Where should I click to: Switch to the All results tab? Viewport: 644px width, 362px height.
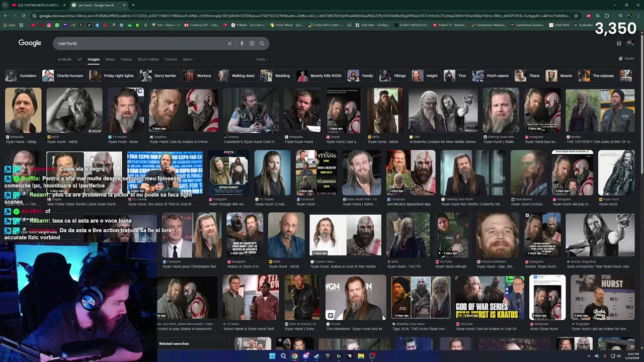coord(79,59)
